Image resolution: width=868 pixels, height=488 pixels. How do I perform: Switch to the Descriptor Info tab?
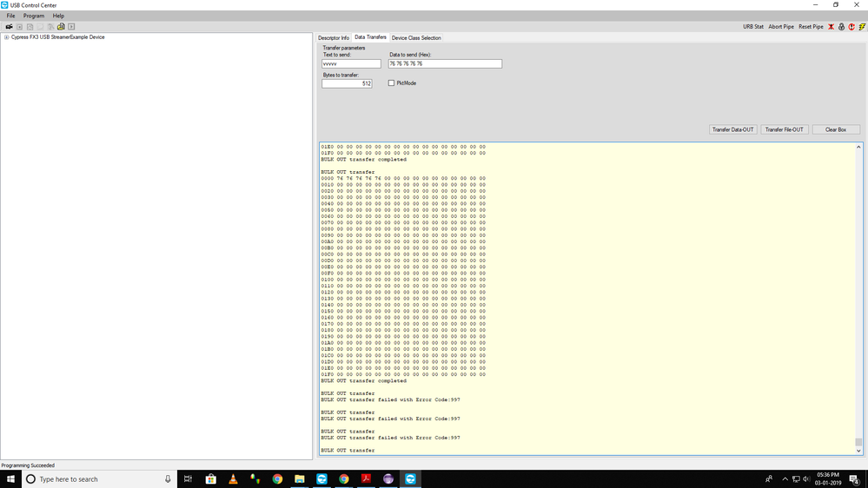[334, 37]
